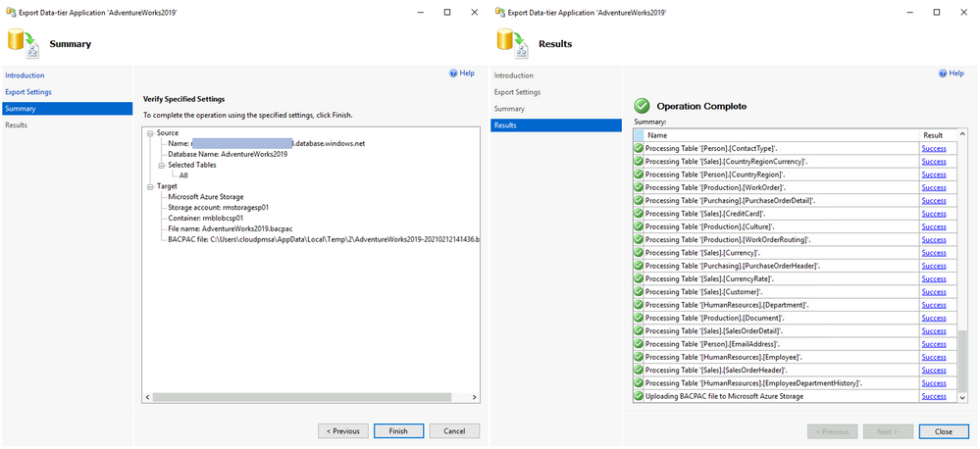Open Success link for [Purchasing].[PurchaseOrderDetail]

point(934,200)
